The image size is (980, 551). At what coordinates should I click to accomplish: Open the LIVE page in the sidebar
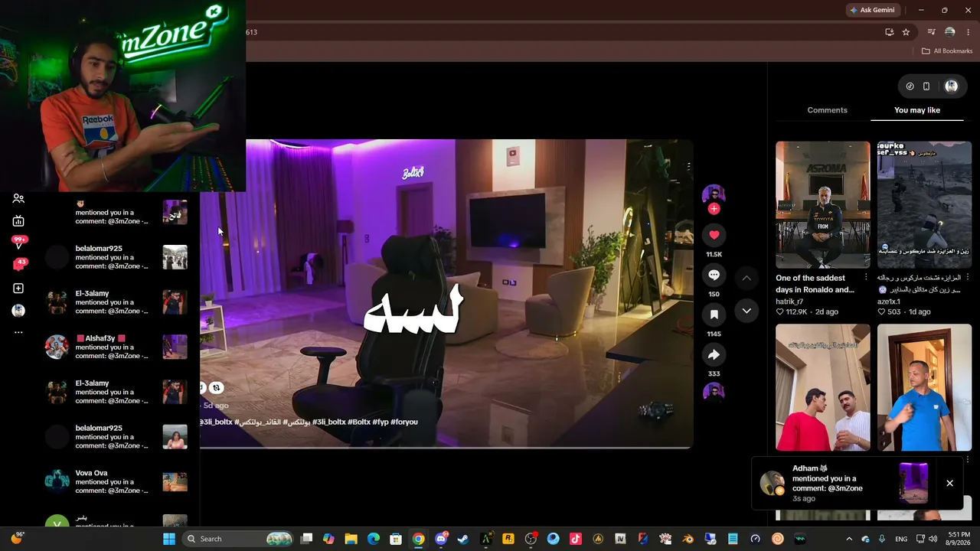(18, 221)
